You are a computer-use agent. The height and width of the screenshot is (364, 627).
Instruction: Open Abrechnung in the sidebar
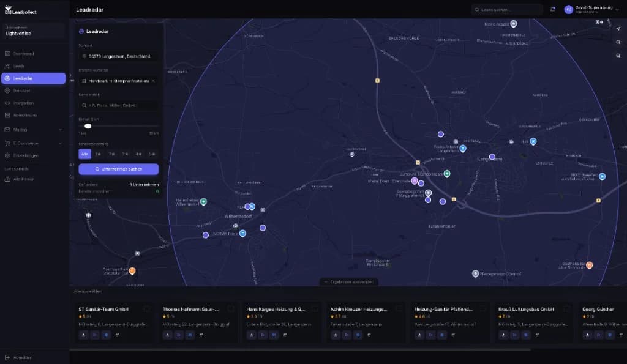click(x=34, y=115)
